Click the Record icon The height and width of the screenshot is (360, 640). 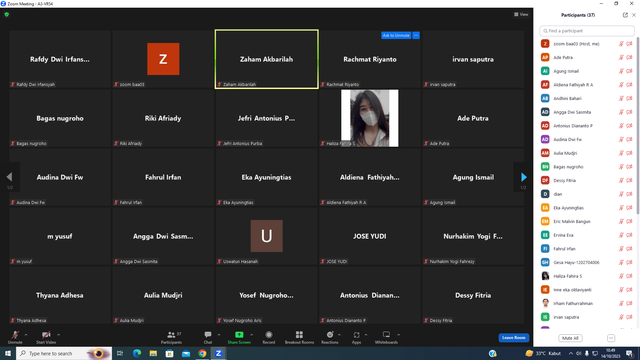coord(269,335)
